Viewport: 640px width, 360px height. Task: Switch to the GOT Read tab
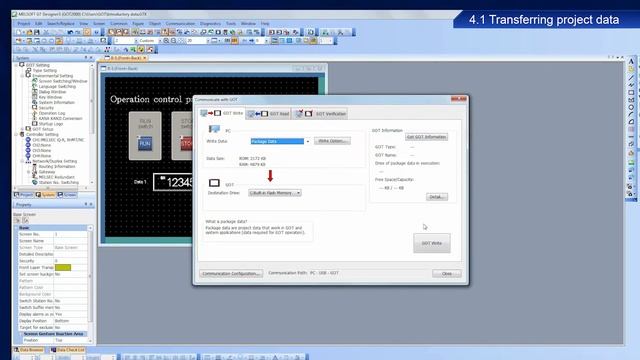click(x=269, y=114)
